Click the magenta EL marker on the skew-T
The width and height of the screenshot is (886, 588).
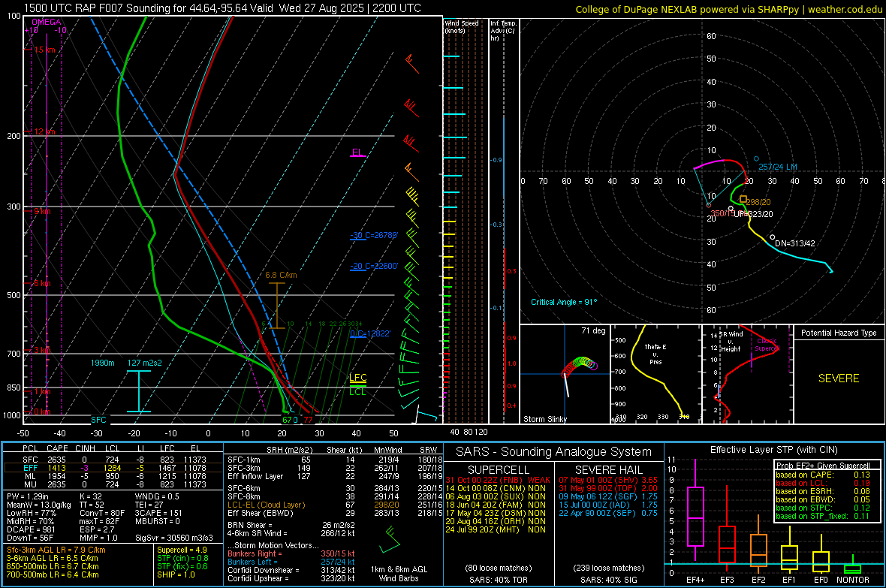point(357,152)
